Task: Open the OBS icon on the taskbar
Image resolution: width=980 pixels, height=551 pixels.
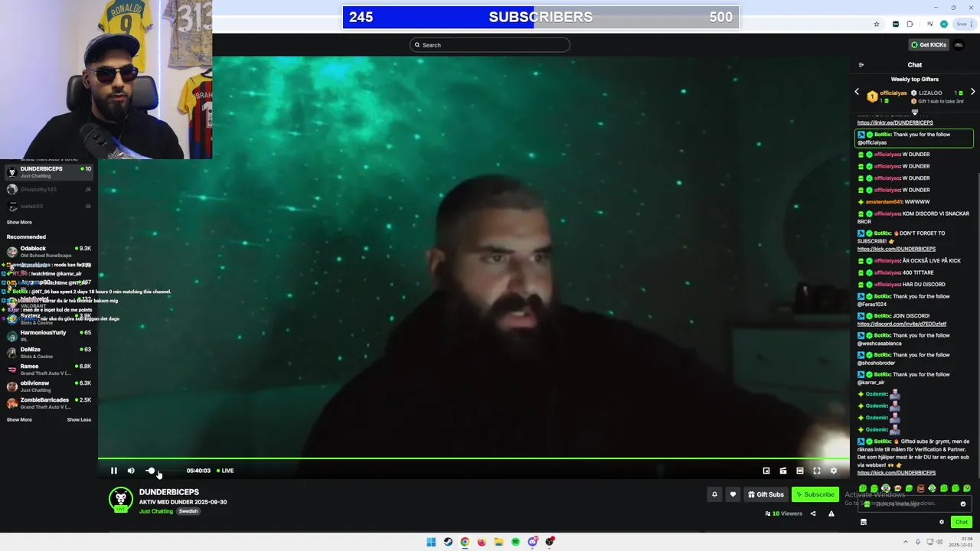Action: click(x=550, y=542)
